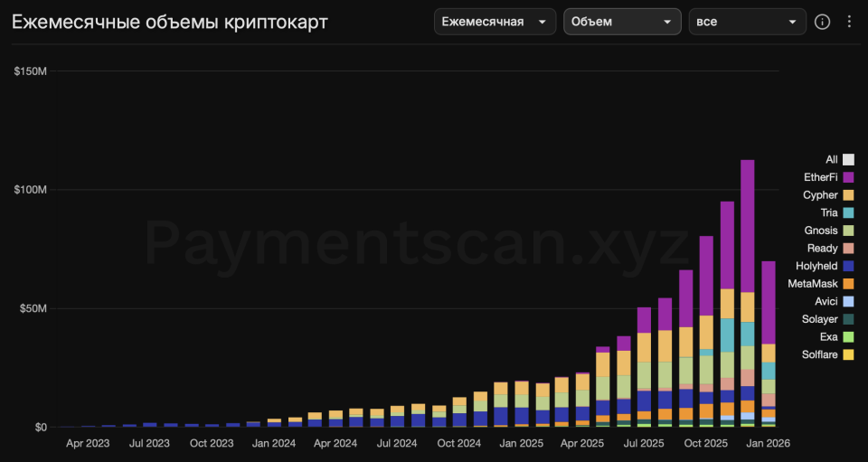The width and height of the screenshot is (868, 462).
Task: Select the Jan 2025 bar's blue Holyheld segment
Action: [x=522, y=416]
